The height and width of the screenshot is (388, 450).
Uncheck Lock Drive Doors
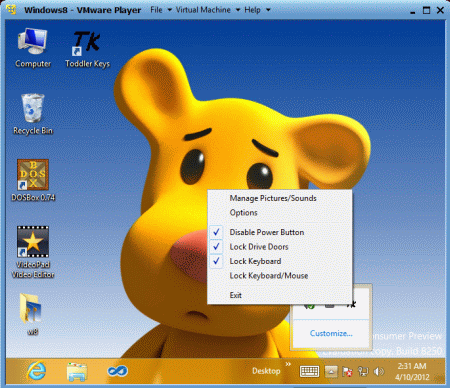pyautogui.click(x=279, y=247)
